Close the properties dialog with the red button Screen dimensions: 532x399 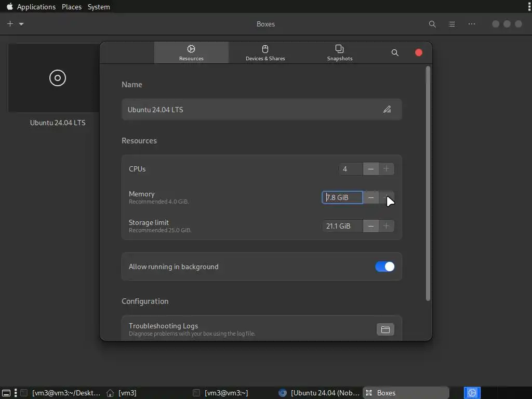point(419,52)
